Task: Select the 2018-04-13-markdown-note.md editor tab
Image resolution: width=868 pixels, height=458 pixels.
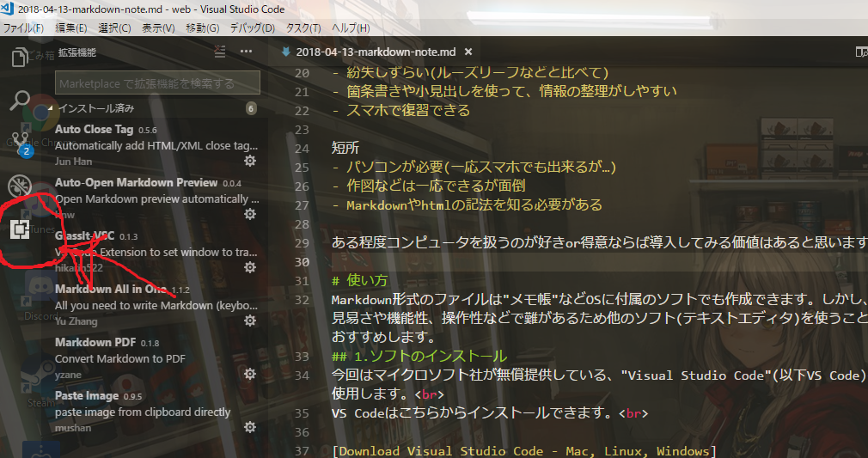Action: 376,52
